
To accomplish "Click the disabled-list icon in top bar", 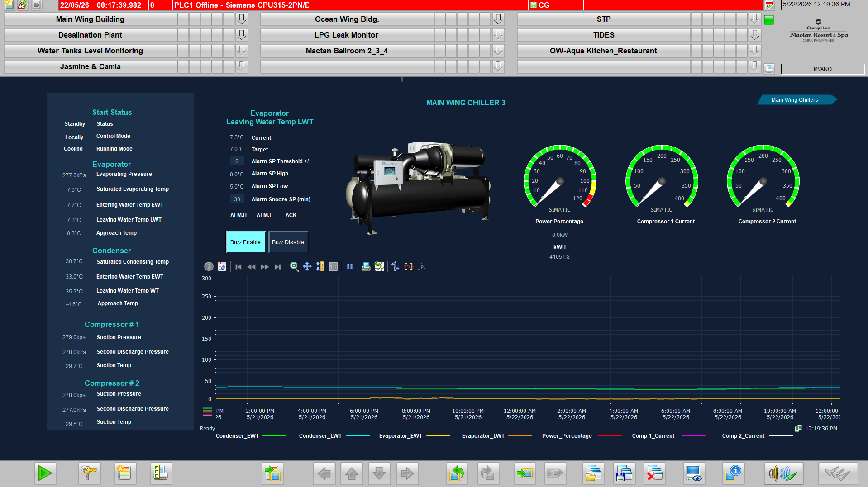I will (x=37, y=5).
